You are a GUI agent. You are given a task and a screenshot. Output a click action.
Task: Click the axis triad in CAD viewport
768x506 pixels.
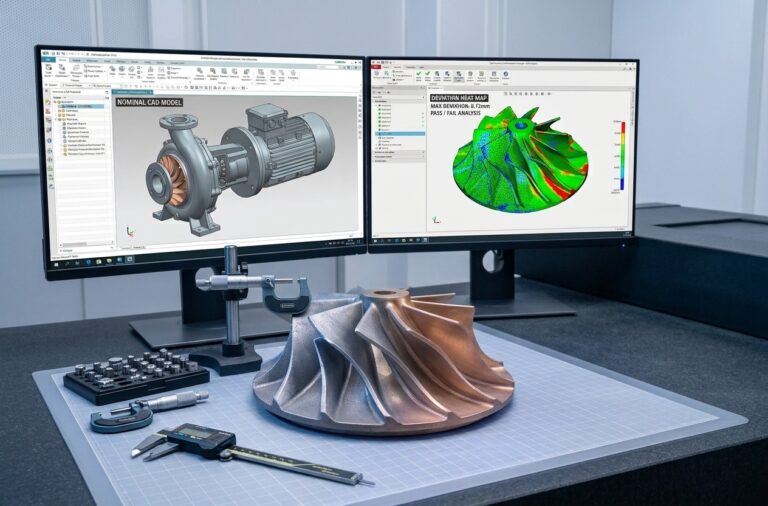[130, 231]
